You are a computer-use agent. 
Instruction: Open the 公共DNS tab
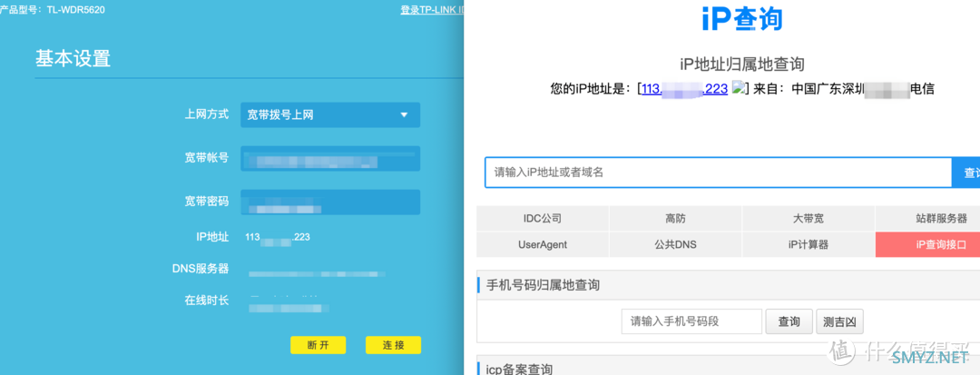[676, 244]
